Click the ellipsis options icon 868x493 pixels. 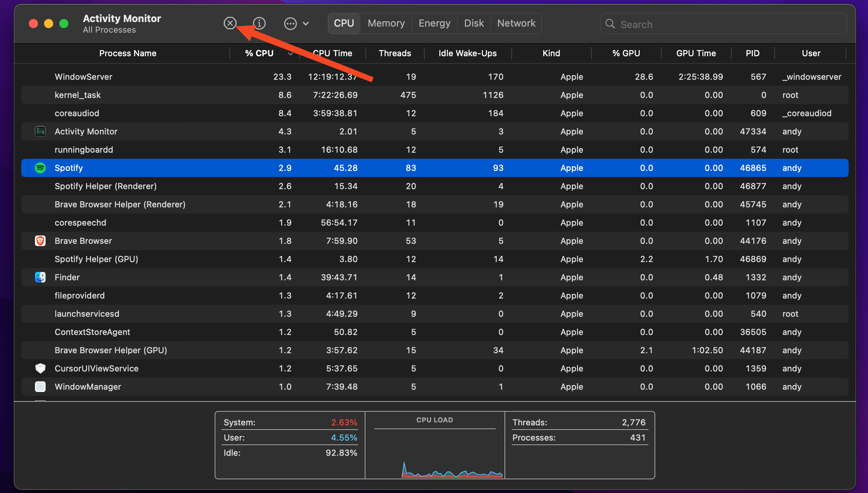point(290,23)
